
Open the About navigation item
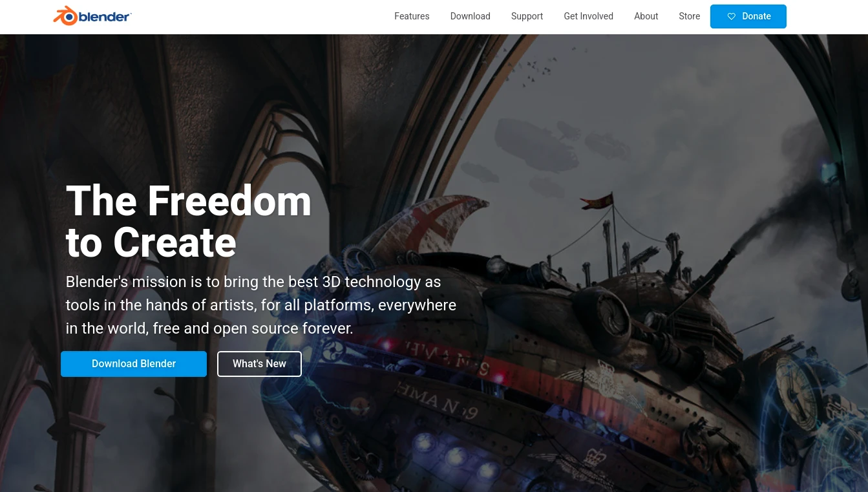[x=646, y=16]
